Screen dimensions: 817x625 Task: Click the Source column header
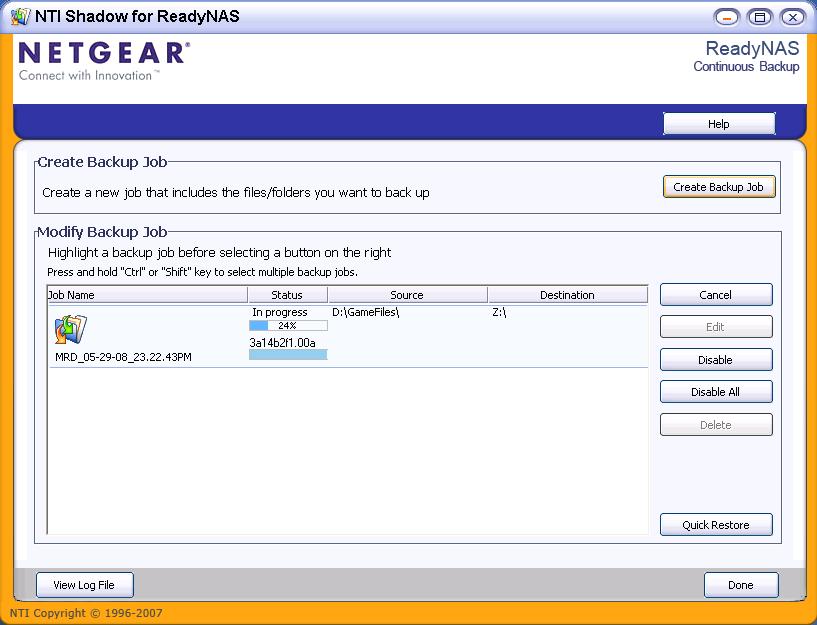(407, 295)
